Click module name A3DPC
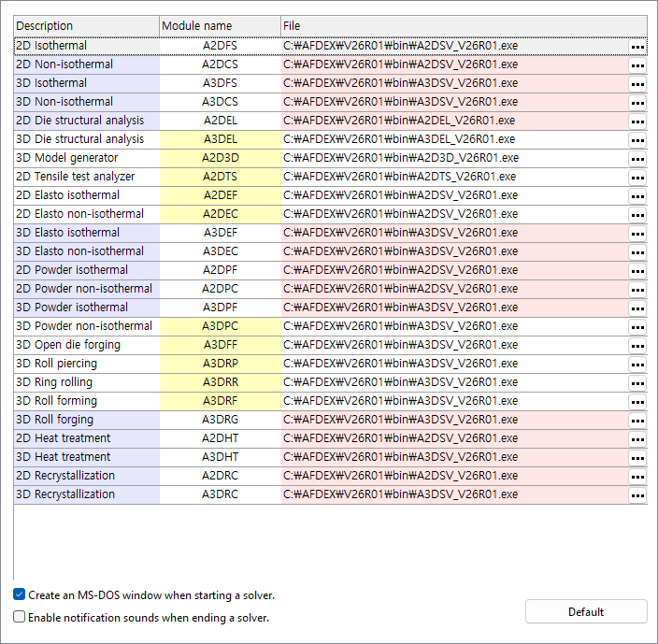The height and width of the screenshot is (644, 658). pyautogui.click(x=221, y=326)
